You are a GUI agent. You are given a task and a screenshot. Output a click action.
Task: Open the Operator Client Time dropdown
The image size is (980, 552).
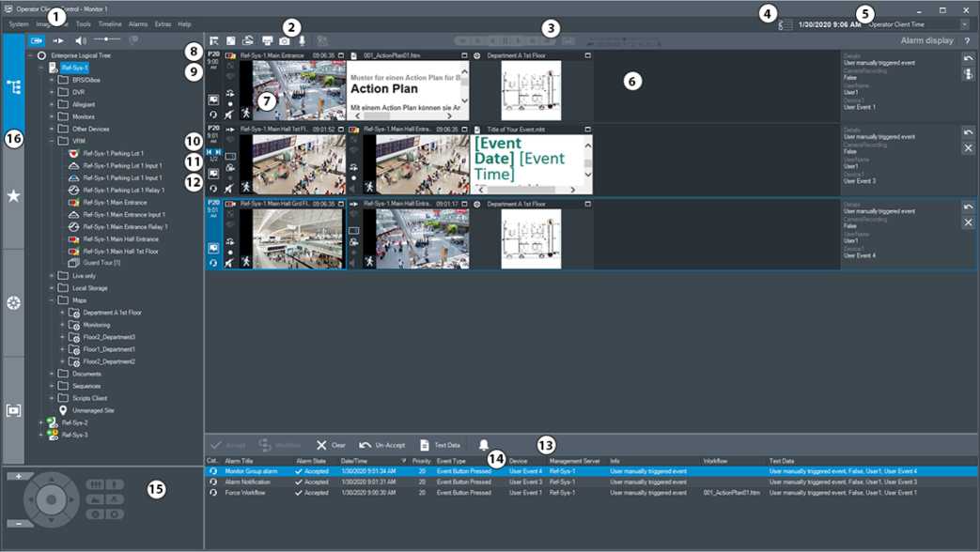(x=964, y=24)
